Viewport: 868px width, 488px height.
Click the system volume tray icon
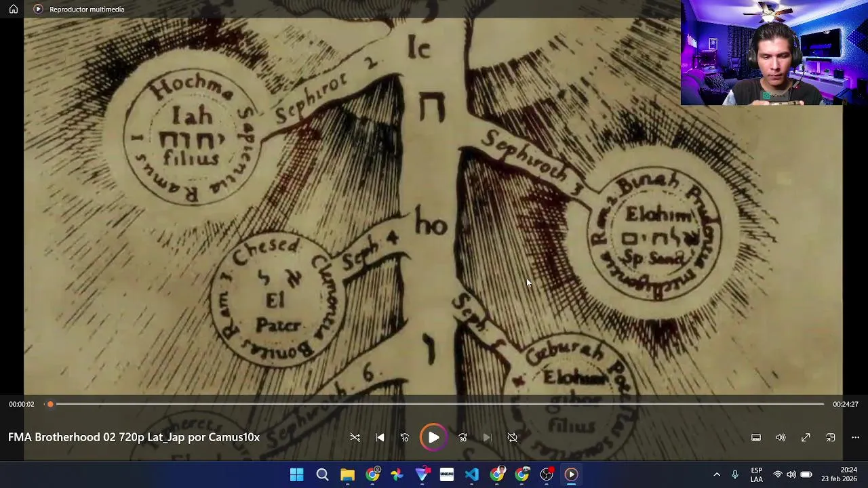coord(791,474)
